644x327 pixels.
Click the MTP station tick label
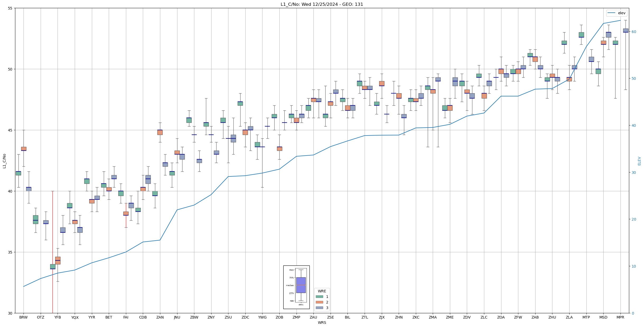tap(586, 317)
